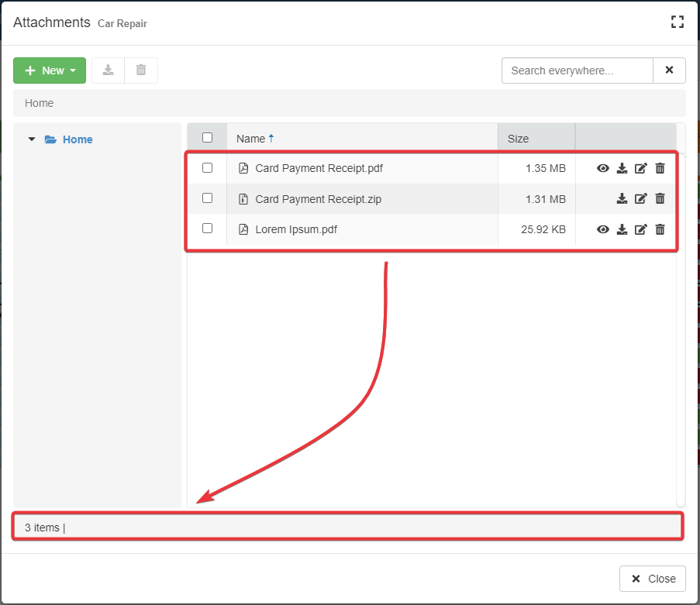Click the toolbar download button

[x=109, y=70]
